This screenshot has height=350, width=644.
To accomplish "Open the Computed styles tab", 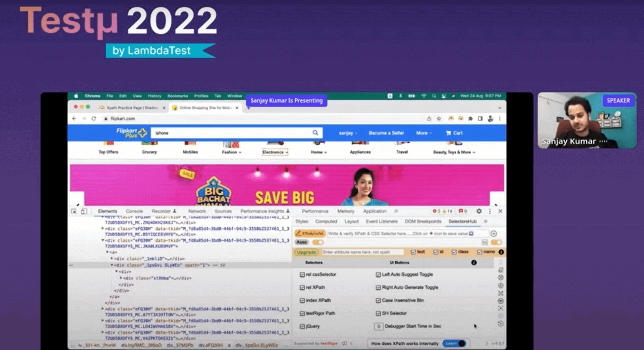I will tap(326, 221).
